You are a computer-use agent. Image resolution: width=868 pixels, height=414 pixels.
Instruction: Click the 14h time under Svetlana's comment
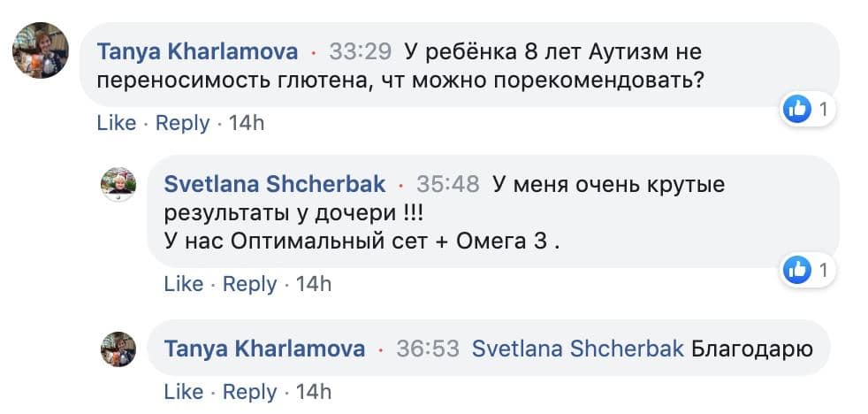pyautogui.click(x=314, y=284)
